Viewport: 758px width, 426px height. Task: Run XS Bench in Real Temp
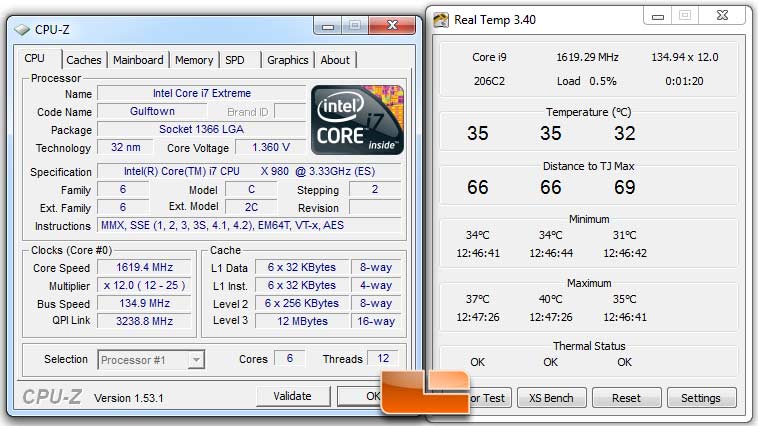point(551,398)
